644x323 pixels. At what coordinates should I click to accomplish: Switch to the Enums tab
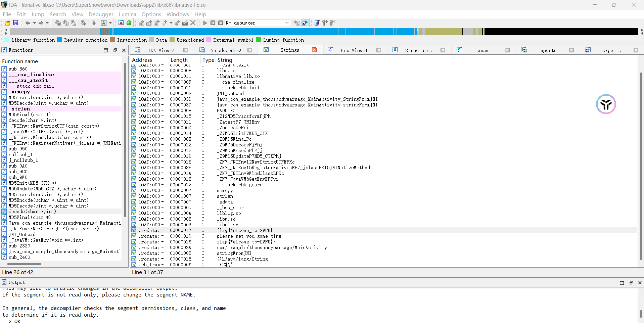[x=482, y=50]
